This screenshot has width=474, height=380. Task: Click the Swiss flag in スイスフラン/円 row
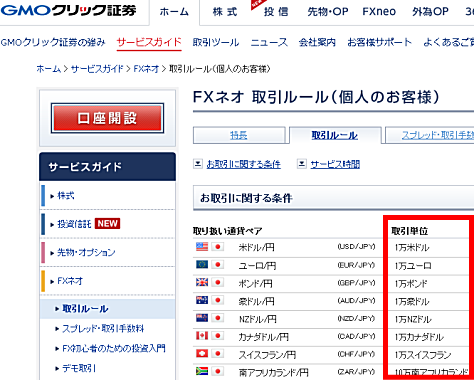click(202, 353)
